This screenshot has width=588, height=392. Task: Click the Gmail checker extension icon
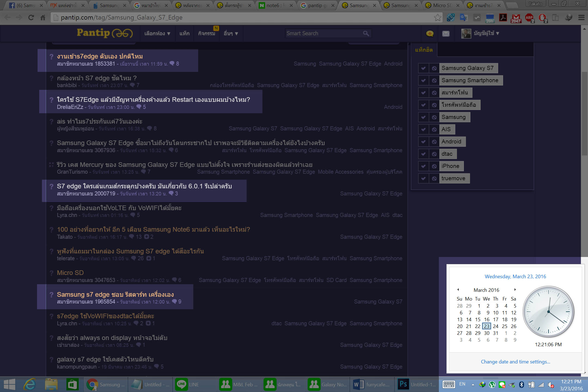click(516, 18)
